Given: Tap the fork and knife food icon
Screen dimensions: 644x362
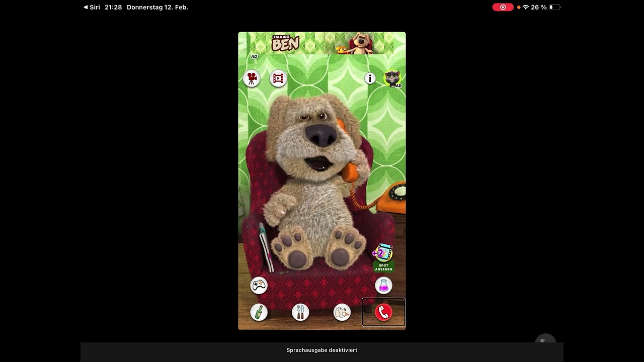Looking at the screenshot, I should [300, 312].
